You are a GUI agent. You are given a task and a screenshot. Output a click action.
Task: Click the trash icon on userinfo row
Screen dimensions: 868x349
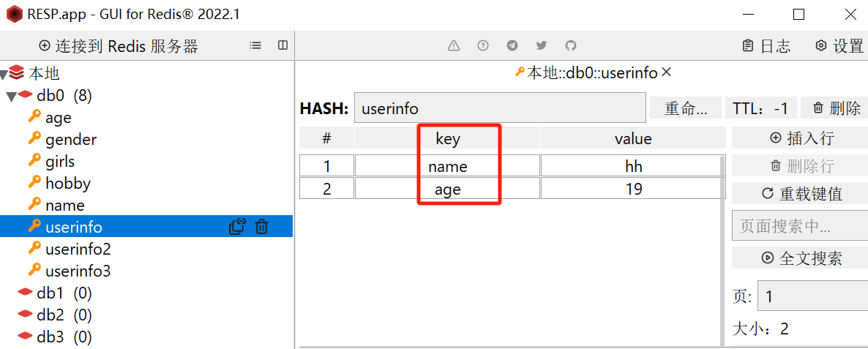[x=262, y=227]
